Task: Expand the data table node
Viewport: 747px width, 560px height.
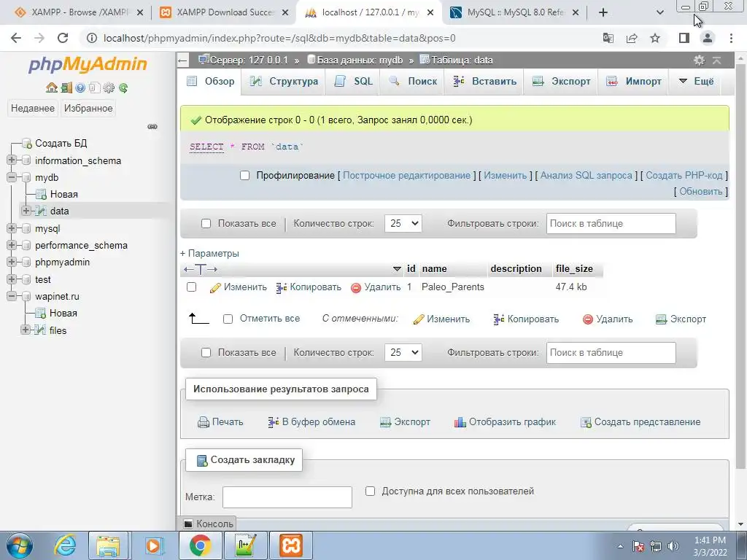Action: pyautogui.click(x=26, y=211)
